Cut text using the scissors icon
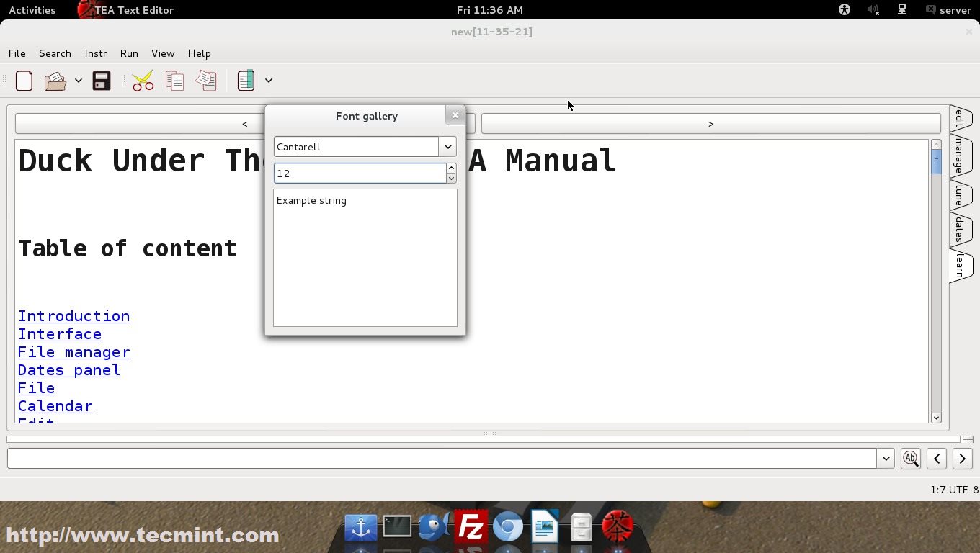980x553 pixels. (x=142, y=81)
